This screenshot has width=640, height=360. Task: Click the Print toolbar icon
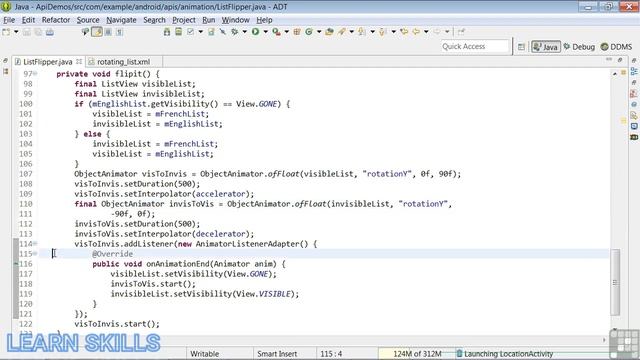point(49,32)
